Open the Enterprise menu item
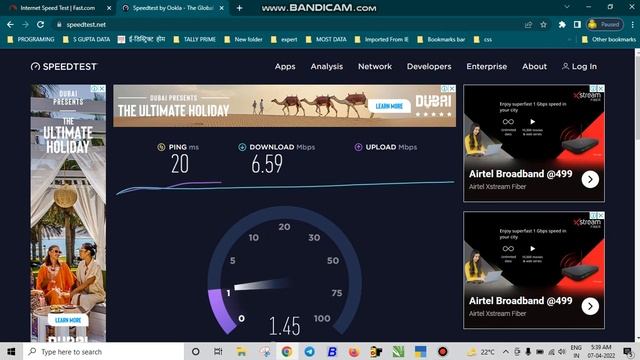Image resolution: width=640 pixels, height=360 pixels. 487,67
